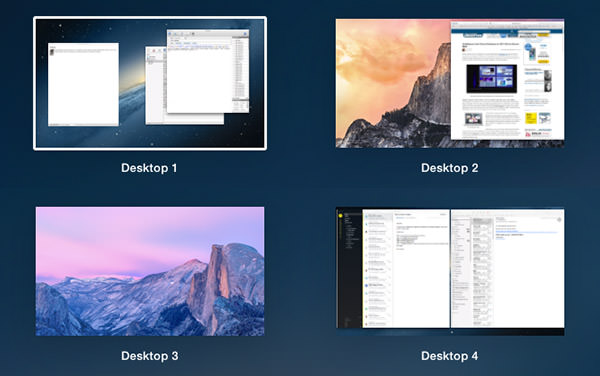Choose the Desktop 4 thumbnail

[x=450, y=271]
